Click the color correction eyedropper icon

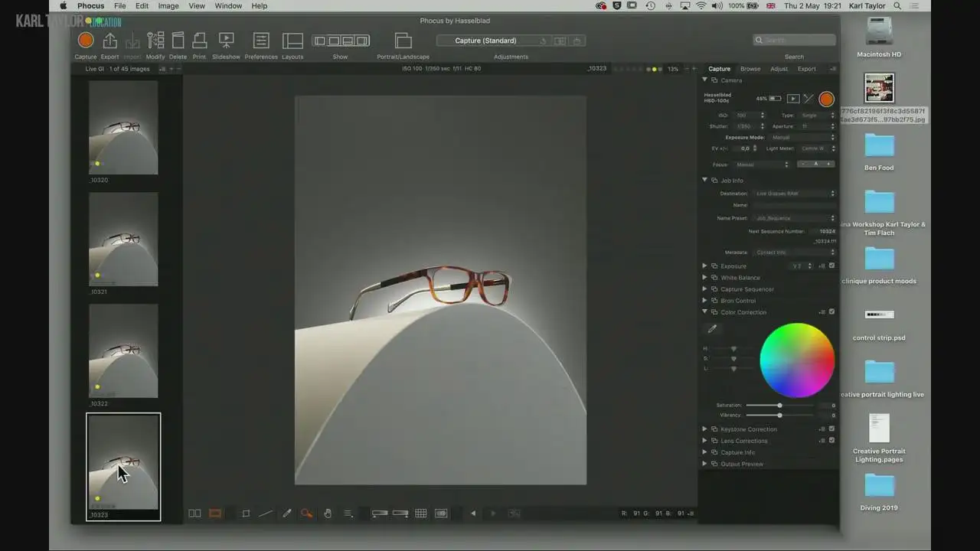click(x=712, y=329)
